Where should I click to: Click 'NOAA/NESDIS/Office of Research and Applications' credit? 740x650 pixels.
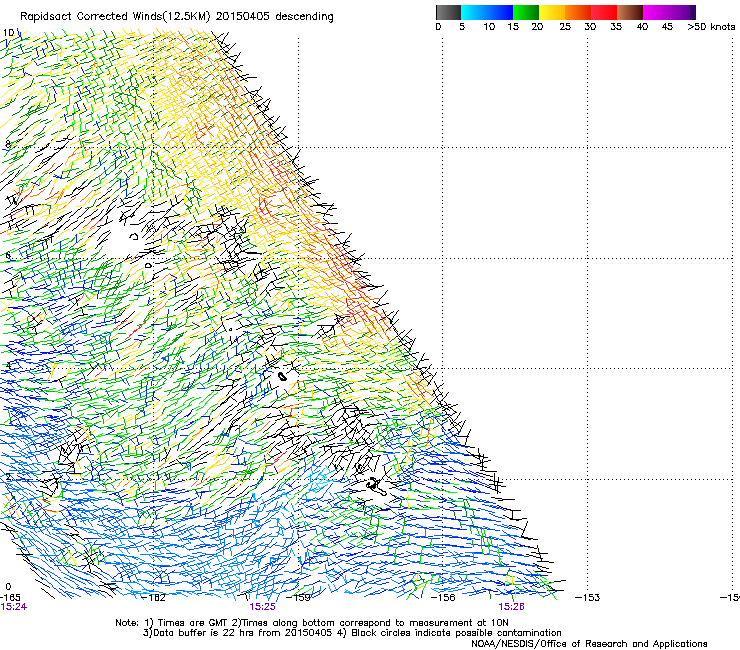tap(589, 644)
